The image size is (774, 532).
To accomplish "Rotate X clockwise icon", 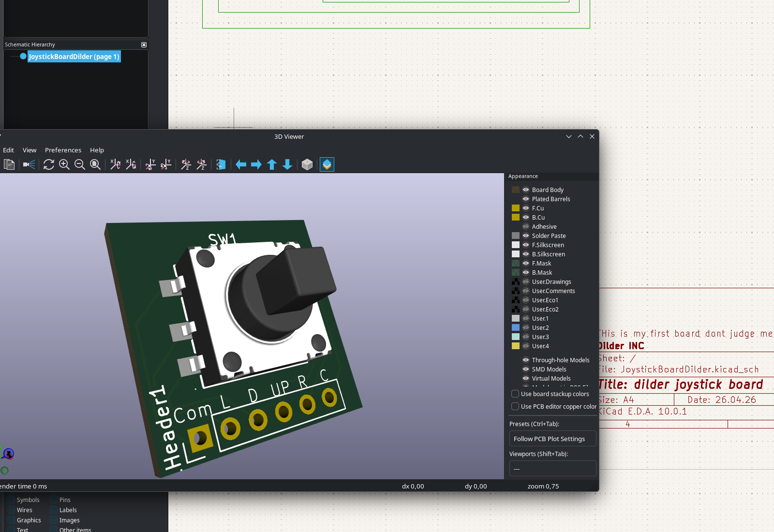I will click(x=115, y=164).
